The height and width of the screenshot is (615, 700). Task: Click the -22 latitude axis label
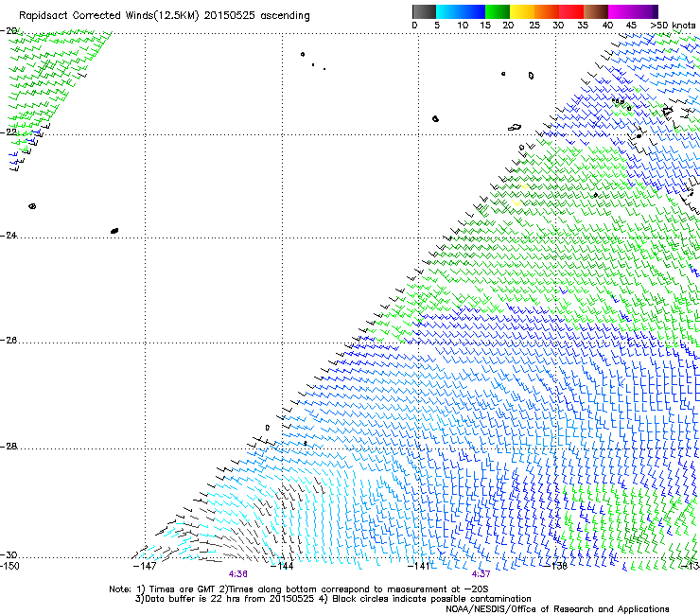click(x=9, y=132)
